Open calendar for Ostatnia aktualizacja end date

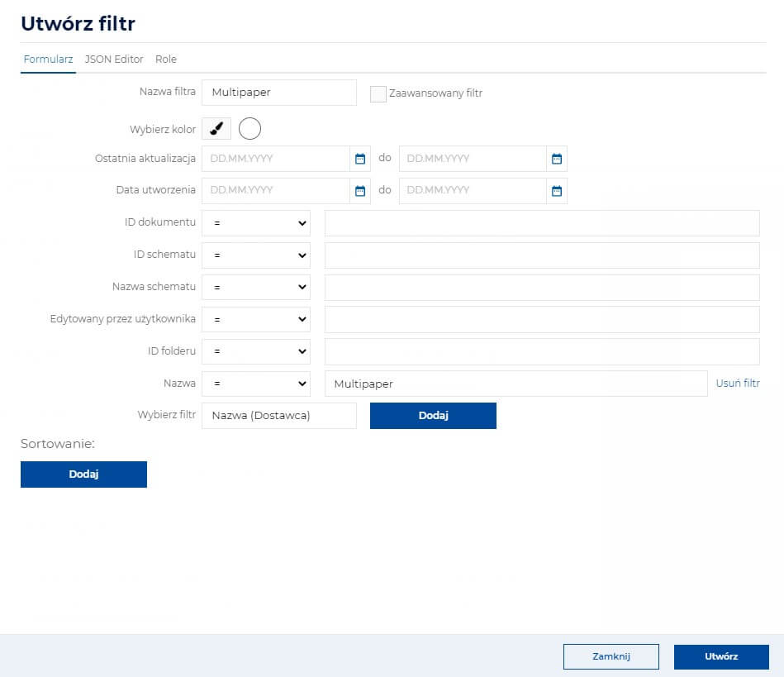557,159
